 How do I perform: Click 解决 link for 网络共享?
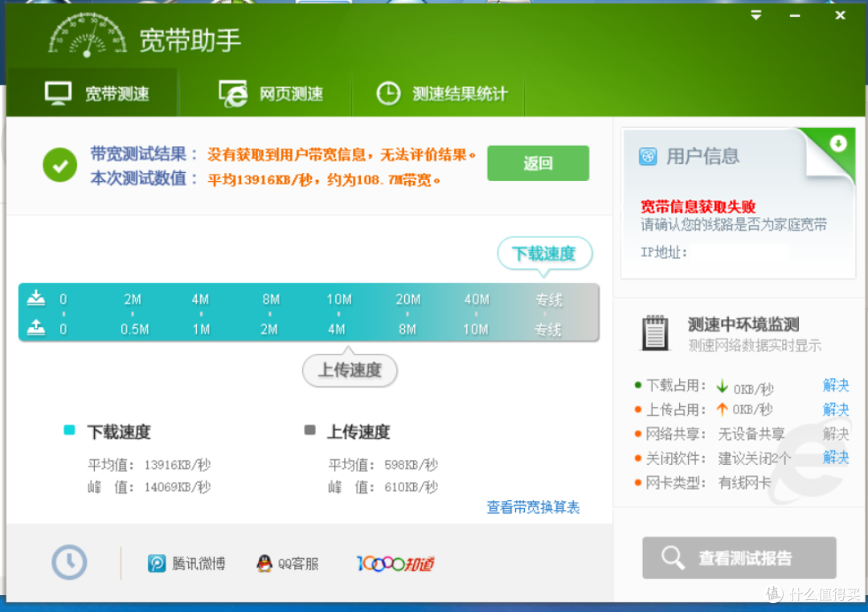(x=836, y=433)
